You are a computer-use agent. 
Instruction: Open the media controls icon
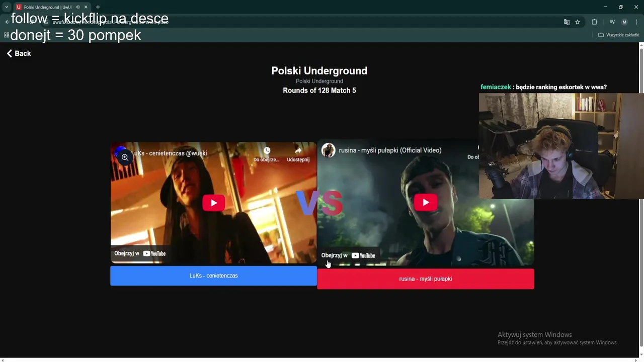[612, 22]
